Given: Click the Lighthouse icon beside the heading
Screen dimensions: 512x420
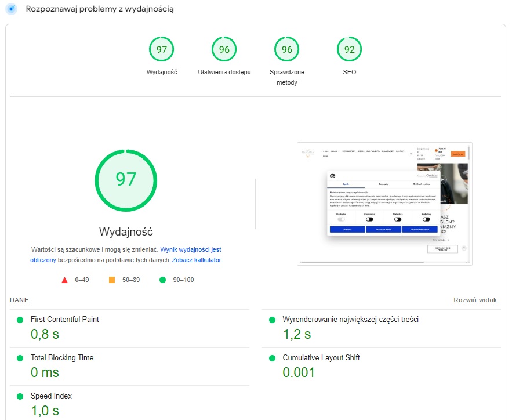Looking at the screenshot, I should [12, 9].
